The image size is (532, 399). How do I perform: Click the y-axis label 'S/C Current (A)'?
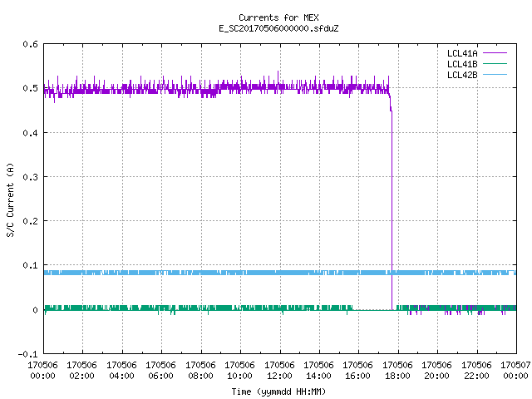point(10,200)
